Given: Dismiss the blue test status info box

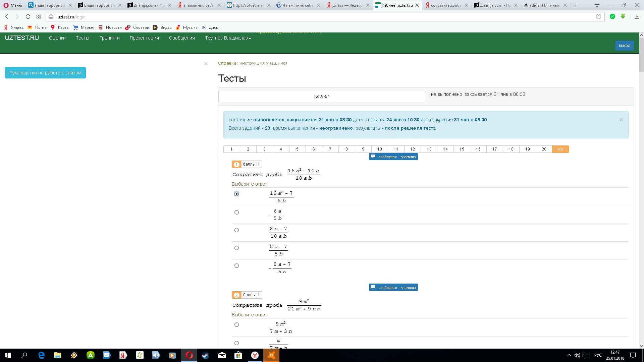Looking at the screenshot, I should tap(621, 120).
